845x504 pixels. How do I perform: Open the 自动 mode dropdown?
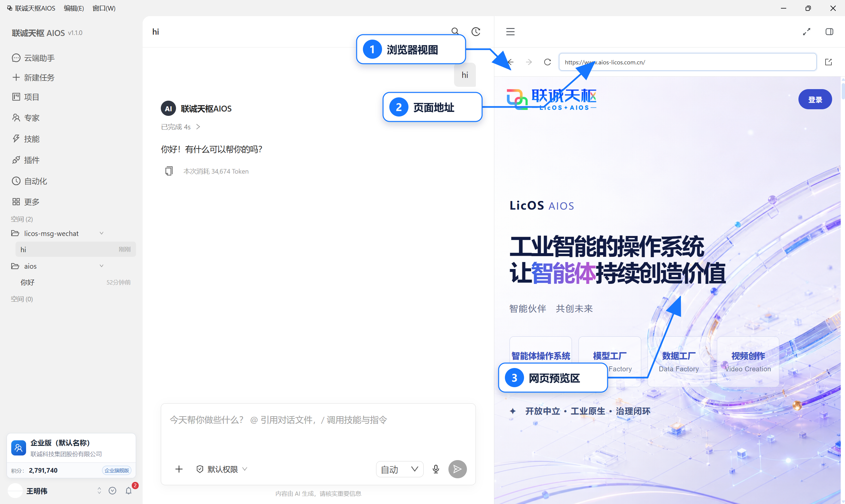coord(400,469)
